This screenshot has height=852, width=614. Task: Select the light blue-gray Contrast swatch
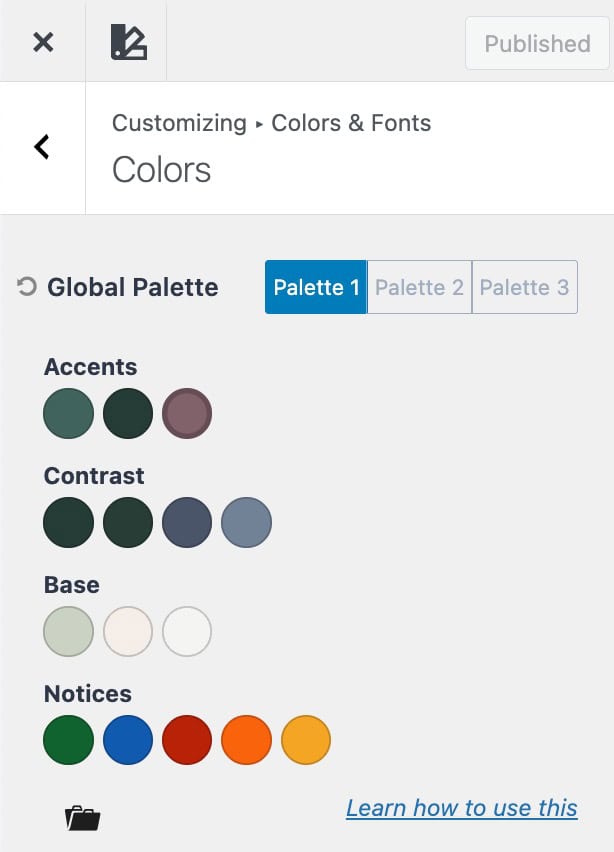[x=246, y=521]
